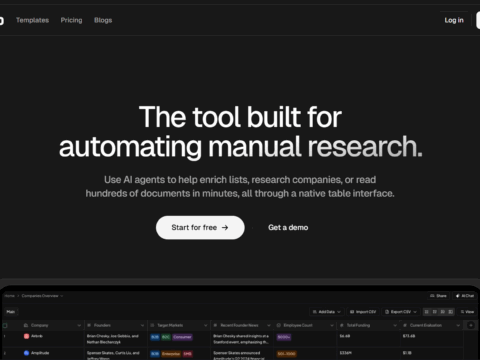
Task: Click the Brian Chesky founders cell
Action: point(113,339)
